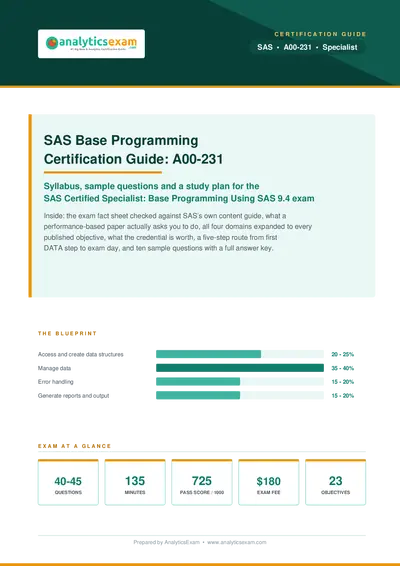
Task: Click the Error handling progress bar
Action: (240, 382)
